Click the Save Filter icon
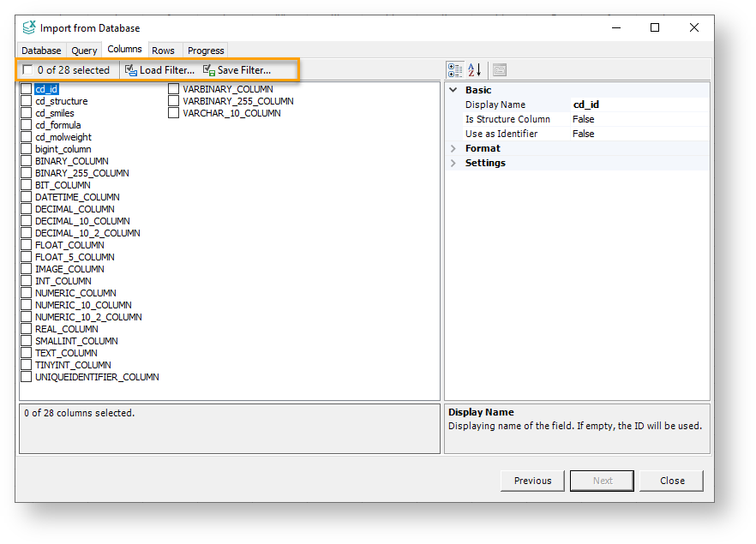The width and height of the screenshot is (756, 544). click(x=207, y=69)
